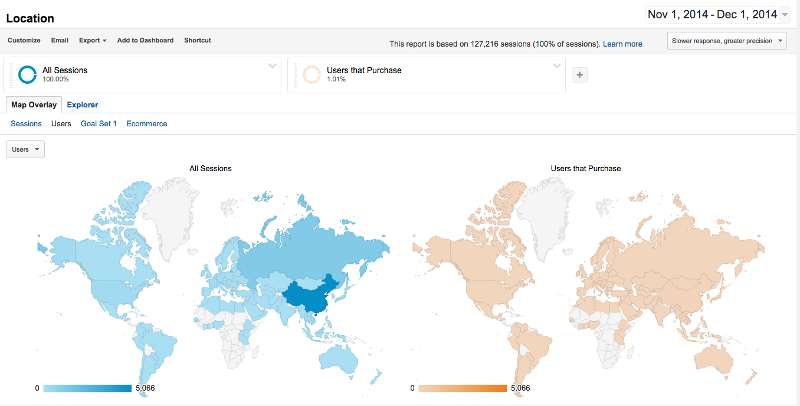Open the date range picker
This screenshot has width=800, height=406.
717,15
